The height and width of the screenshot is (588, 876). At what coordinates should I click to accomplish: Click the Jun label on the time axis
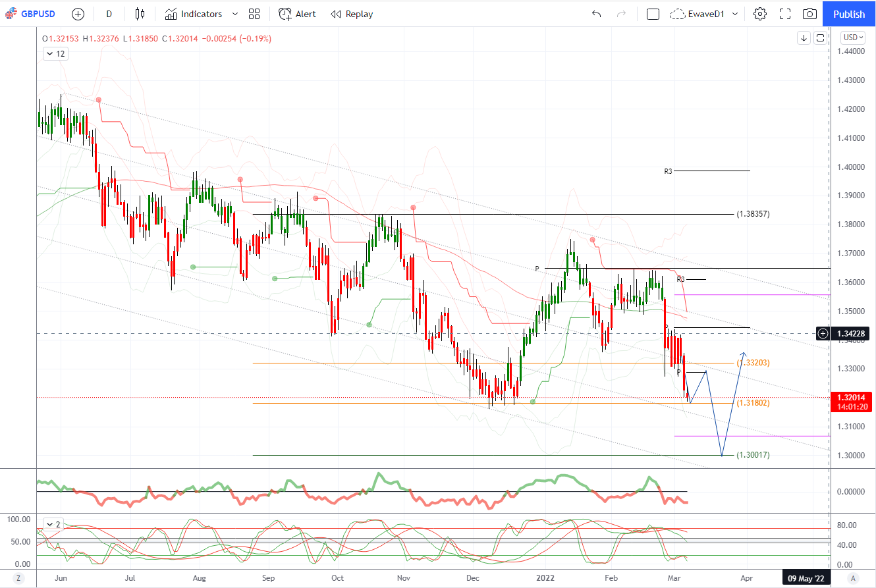61,577
